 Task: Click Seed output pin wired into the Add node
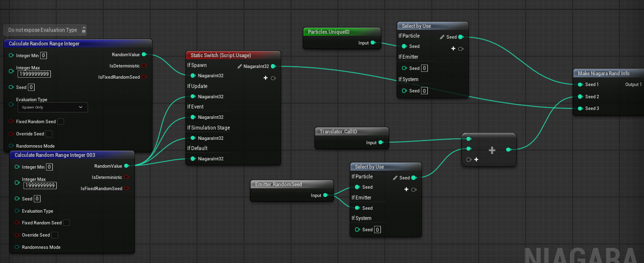tap(414, 177)
